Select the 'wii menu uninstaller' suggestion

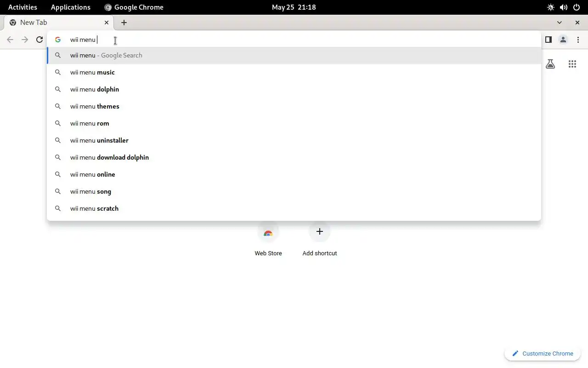tap(294, 140)
